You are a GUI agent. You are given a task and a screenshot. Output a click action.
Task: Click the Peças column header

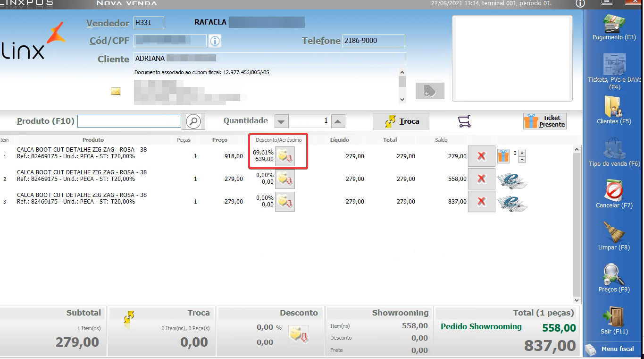[x=184, y=140]
